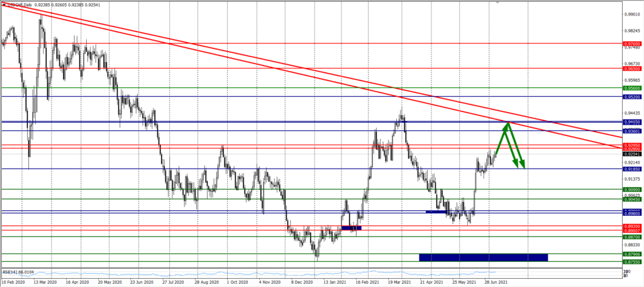Click the chart shift triangle marker at top

[x=498, y=3]
